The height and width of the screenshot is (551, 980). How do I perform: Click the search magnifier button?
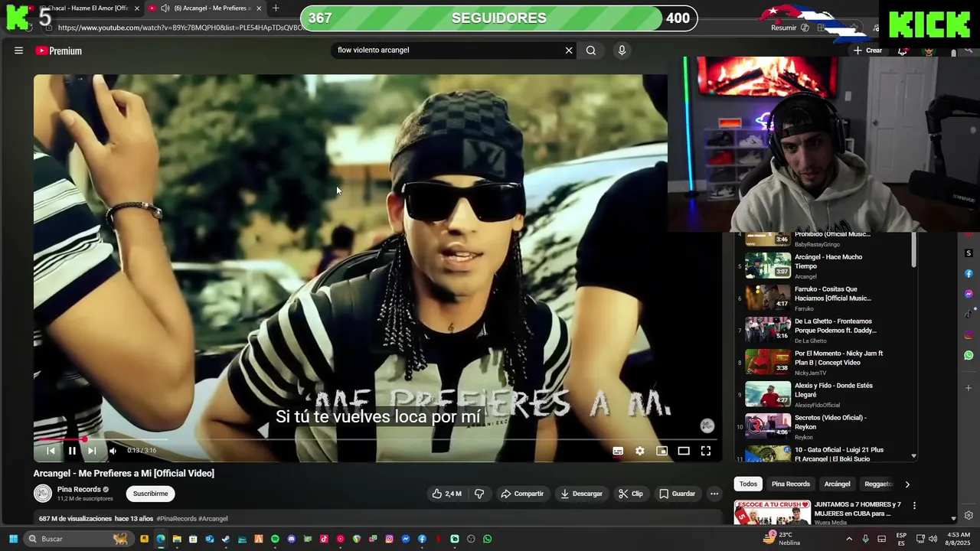[x=591, y=51]
